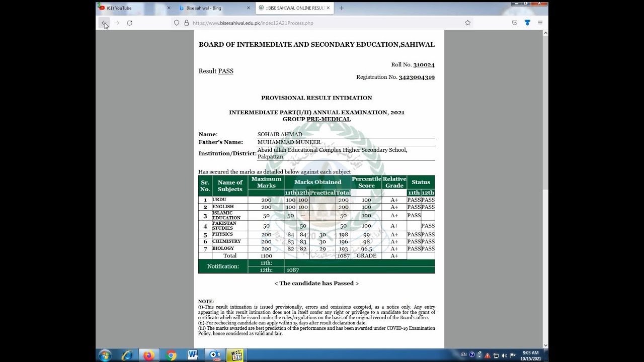Bookmark this page with the star
The width and height of the screenshot is (644, 362).
pyautogui.click(x=467, y=23)
